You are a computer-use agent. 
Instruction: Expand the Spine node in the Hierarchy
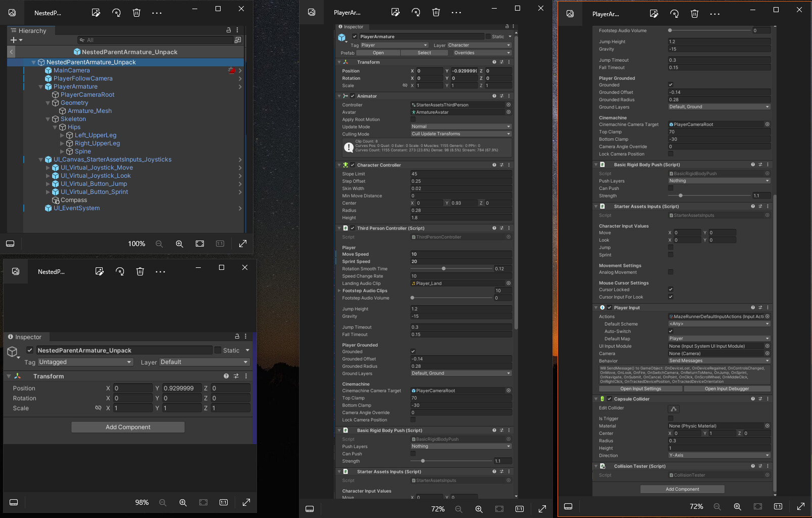coord(62,151)
